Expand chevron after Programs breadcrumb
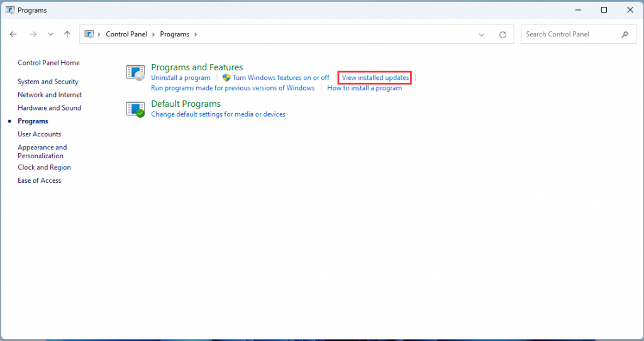The height and width of the screenshot is (341, 644). click(x=196, y=35)
